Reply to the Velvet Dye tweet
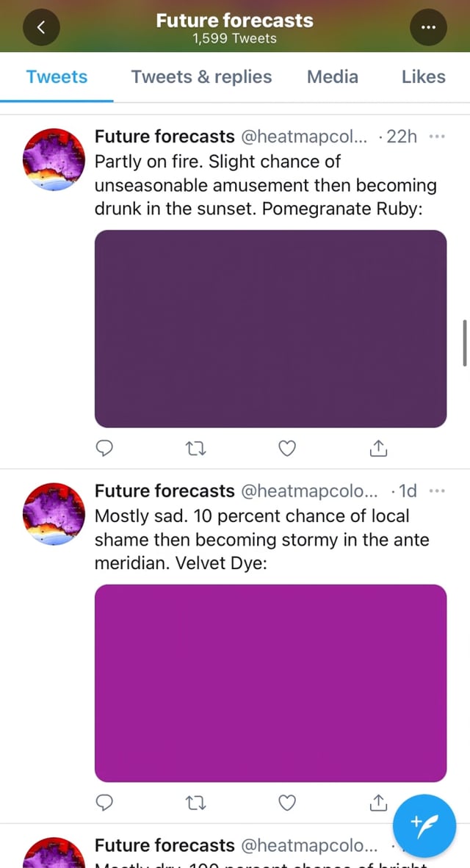Image resolution: width=470 pixels, height=868 pixels. click(x=105, y=803)
